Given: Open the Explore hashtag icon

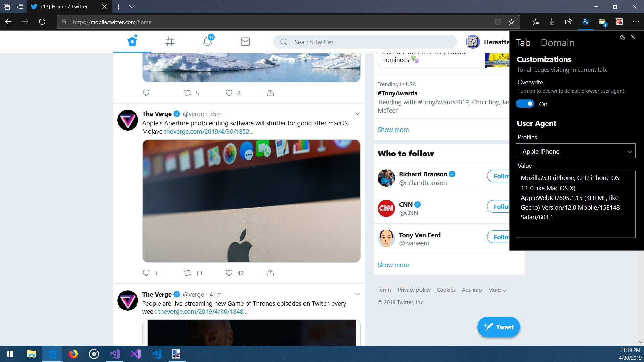Looking at the screenshot, I should tap(170, 42).
